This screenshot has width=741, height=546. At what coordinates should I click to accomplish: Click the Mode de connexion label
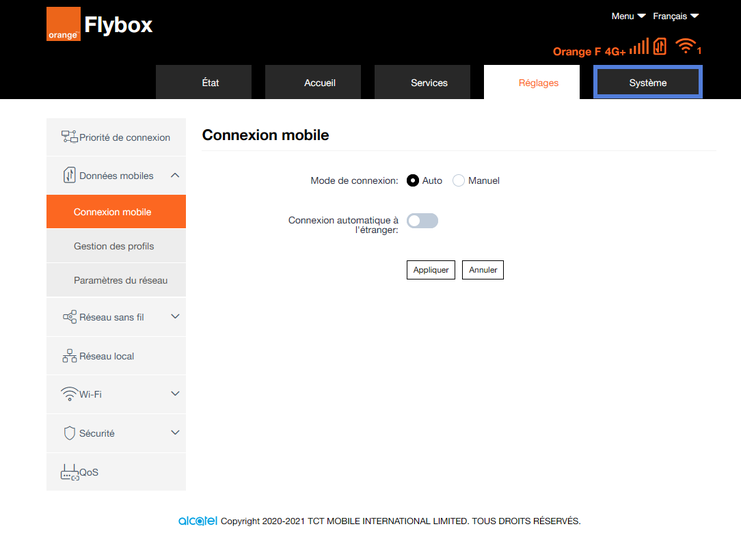click(354, 181)
